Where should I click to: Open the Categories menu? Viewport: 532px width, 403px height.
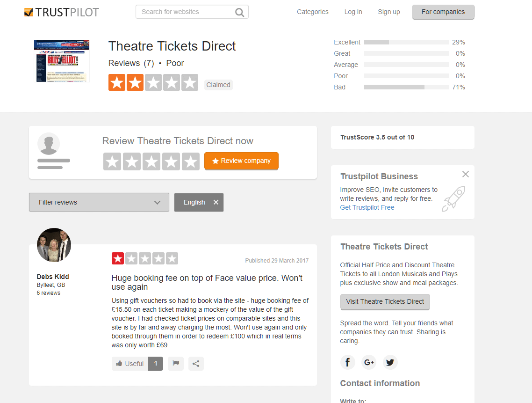(x=312, y=12)
